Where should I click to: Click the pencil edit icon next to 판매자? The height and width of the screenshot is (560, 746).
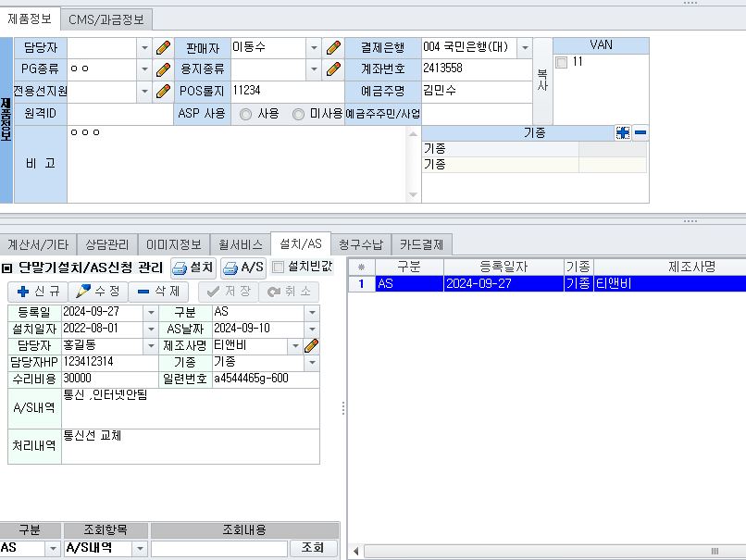click(x=334, y=47)
